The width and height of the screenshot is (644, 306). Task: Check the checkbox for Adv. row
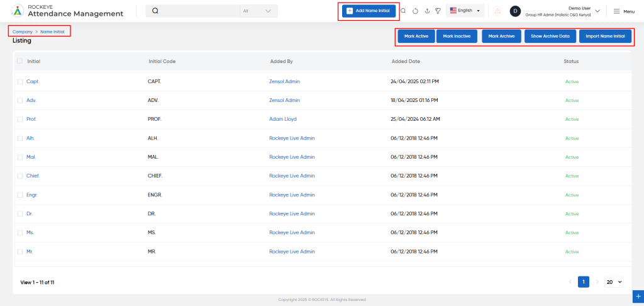[20, 100]
